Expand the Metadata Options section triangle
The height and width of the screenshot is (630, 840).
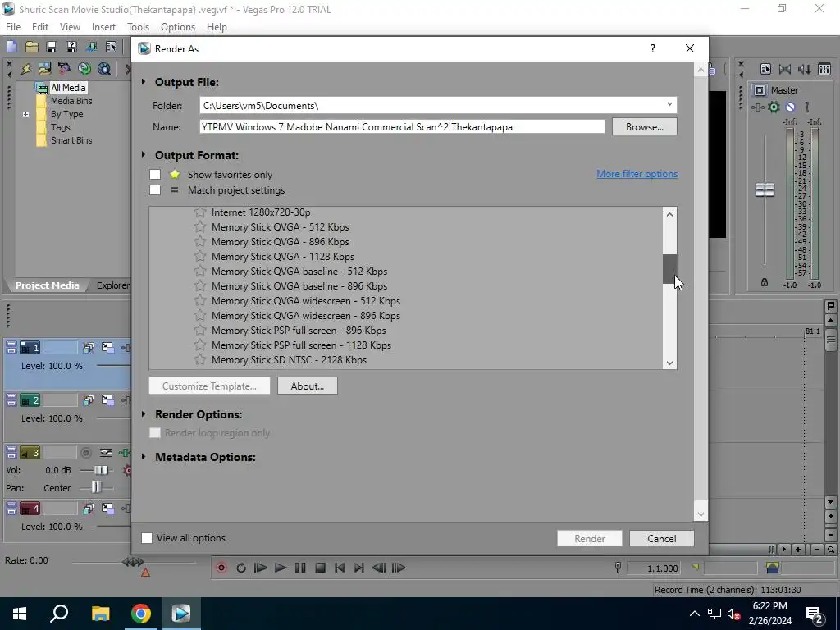coord(144,457)
